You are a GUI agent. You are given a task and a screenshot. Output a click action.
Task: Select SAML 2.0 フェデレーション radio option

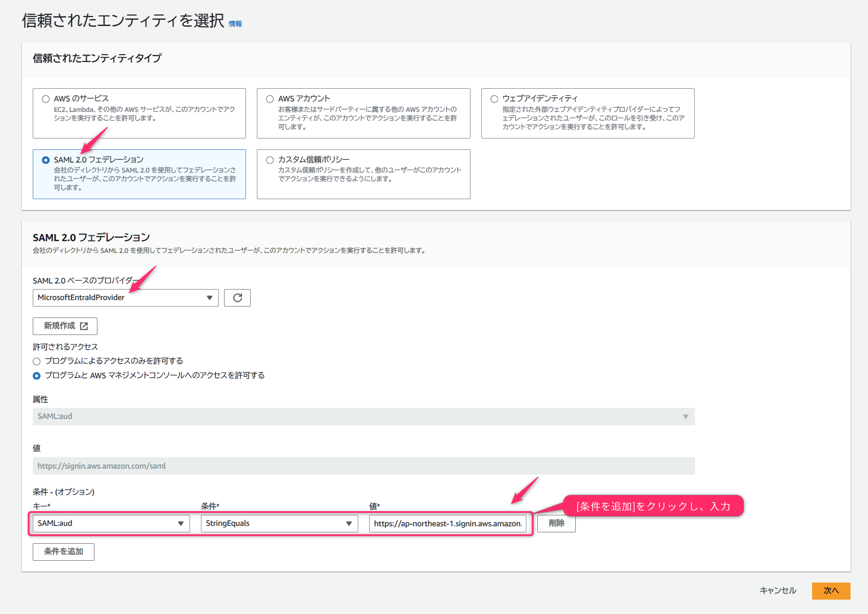(45, 160)
